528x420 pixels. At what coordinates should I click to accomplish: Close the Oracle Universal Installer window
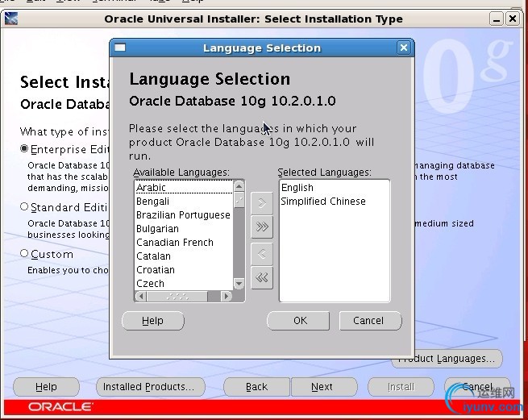513,19
